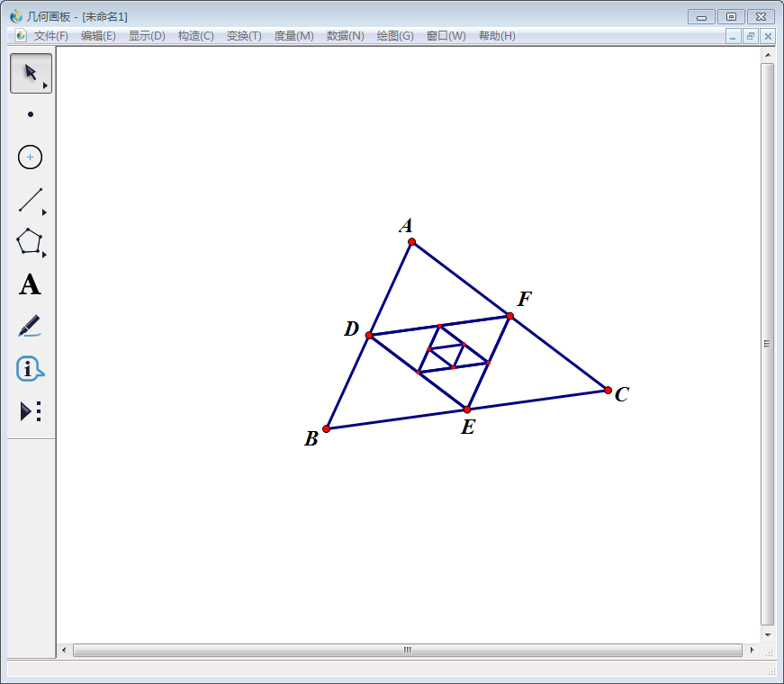Expand the Straightedge tool flyout triangle
Image resolution: width=784 pixels, height=684 pixels.
pyautogui.click(x=44, y=212)
